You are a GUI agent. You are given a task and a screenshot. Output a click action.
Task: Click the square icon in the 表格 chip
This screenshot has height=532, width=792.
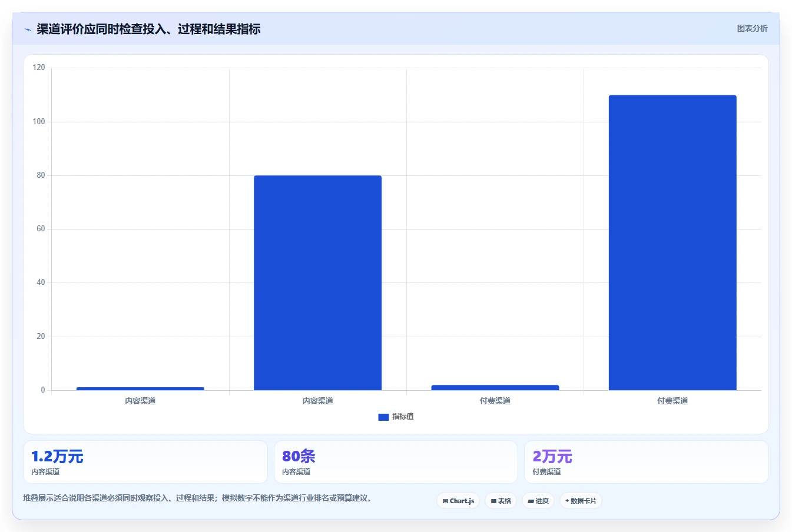pyautogui.click(x=493, y=501)
